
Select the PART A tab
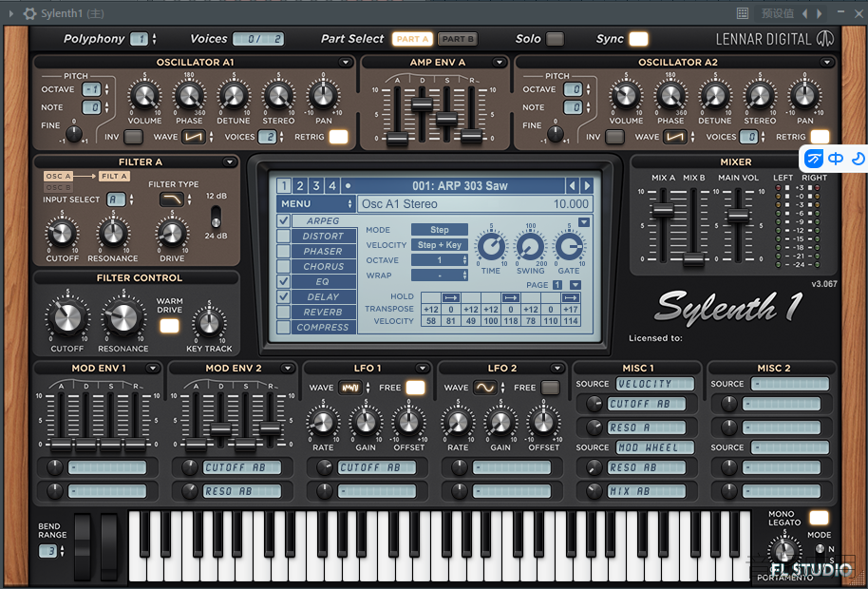point(413,39)
